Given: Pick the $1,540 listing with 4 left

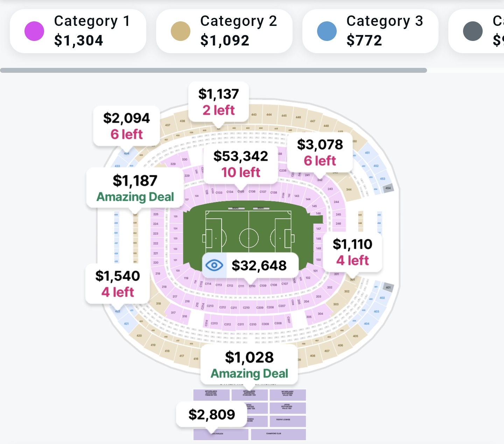Looking at the screenshot, I should (118, 283).
